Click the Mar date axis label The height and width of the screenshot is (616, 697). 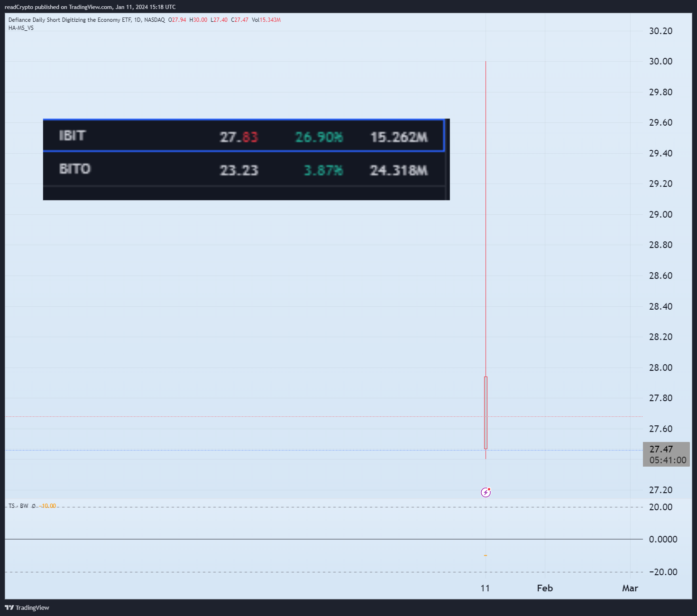click(x=630, y=588)
